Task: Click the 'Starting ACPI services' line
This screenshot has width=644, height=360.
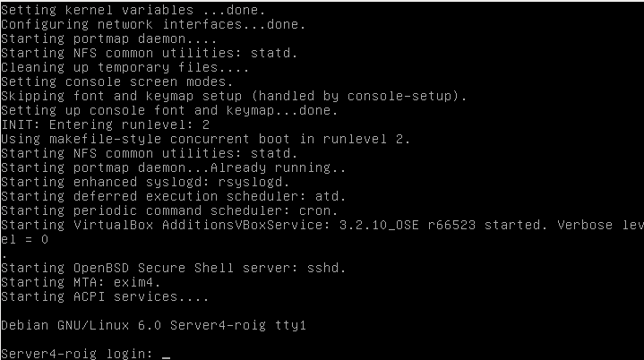Action: coord(105,296)
